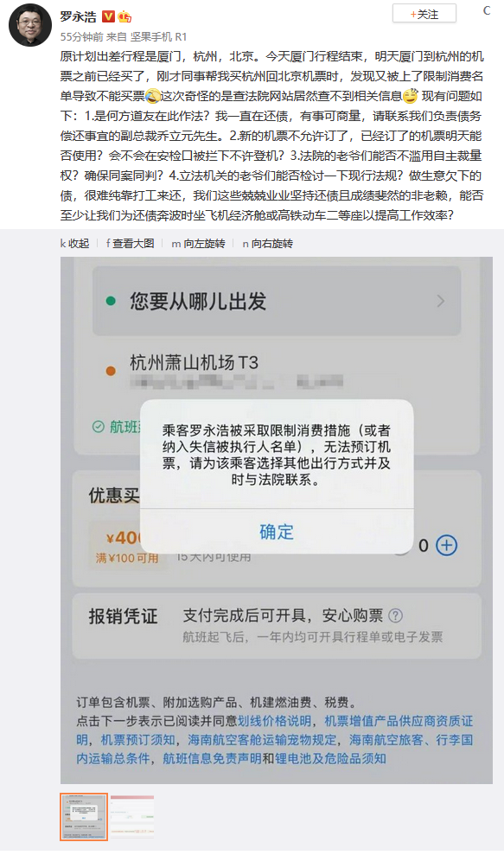Rotate image left with 向左旋转
The width and height of the screenshot is (504, 855).
coord(199,244)
